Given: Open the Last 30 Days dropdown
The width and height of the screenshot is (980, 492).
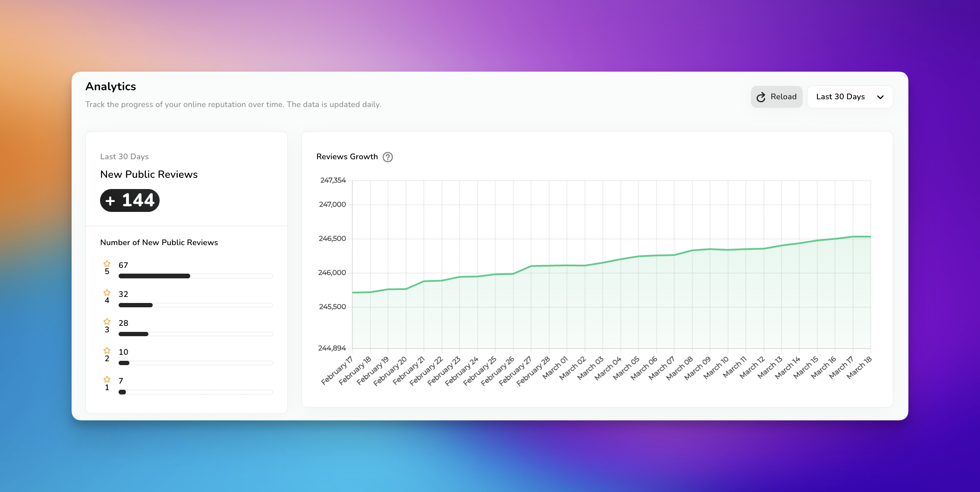Looking at the screenshot, I should tap(849, 97).
